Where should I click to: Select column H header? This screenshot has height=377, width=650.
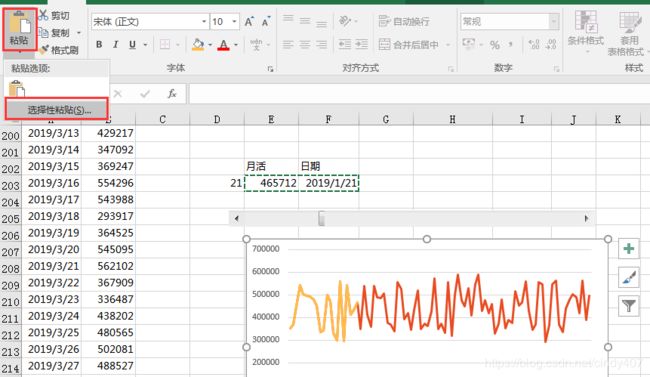click(x=452, y=119)
